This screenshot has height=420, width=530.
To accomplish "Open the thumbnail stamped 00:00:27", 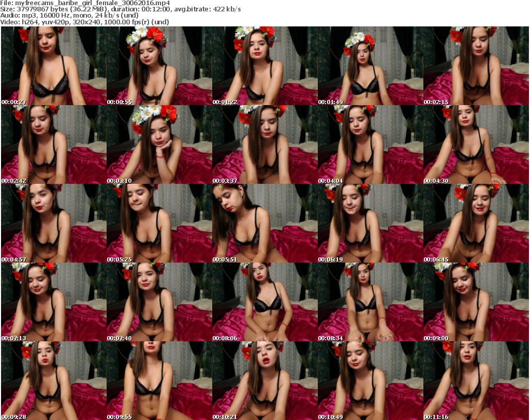I will (54, 66).
